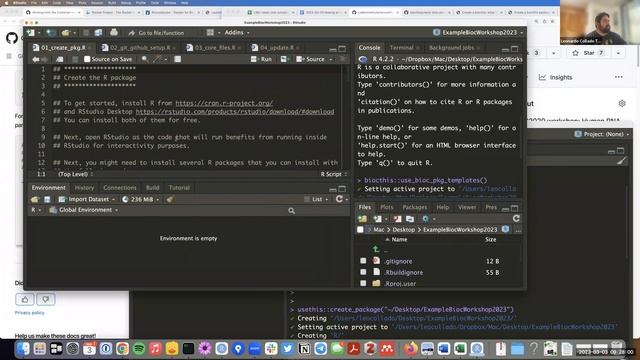Click the Compile Report notebook icon

click(178, 59)
